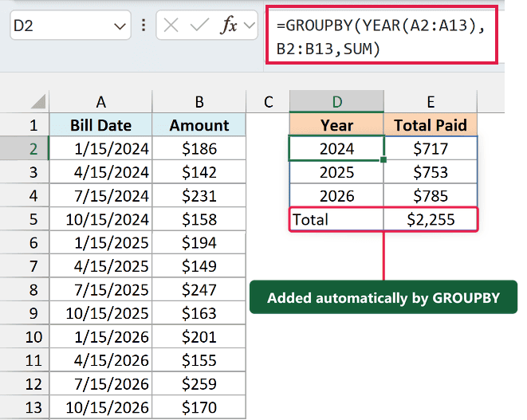Screen dimensions: 527x420
Task: Open the Name Box dropdown arrow
Action: click(120, 26)
